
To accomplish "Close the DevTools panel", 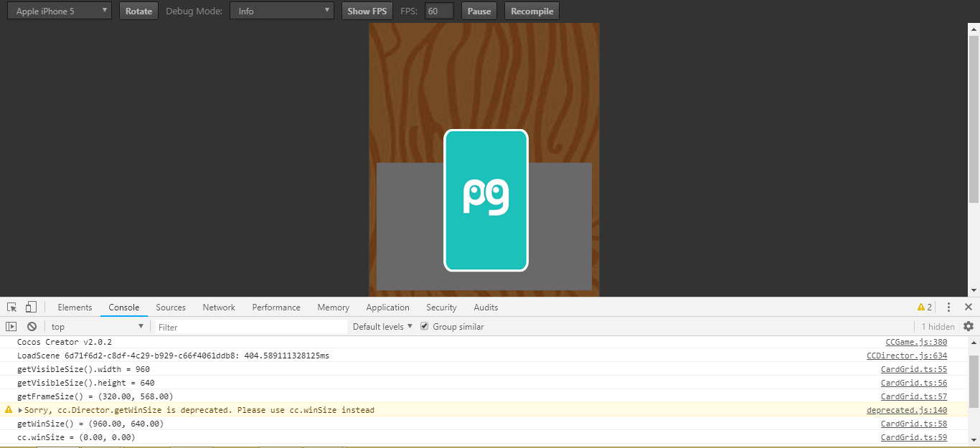I will 968,308.
